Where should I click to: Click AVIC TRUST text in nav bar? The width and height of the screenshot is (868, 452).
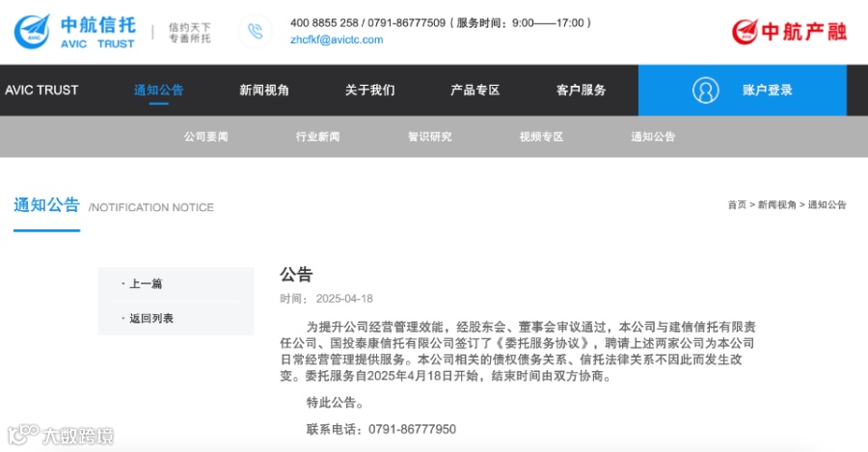pos(41,91)
